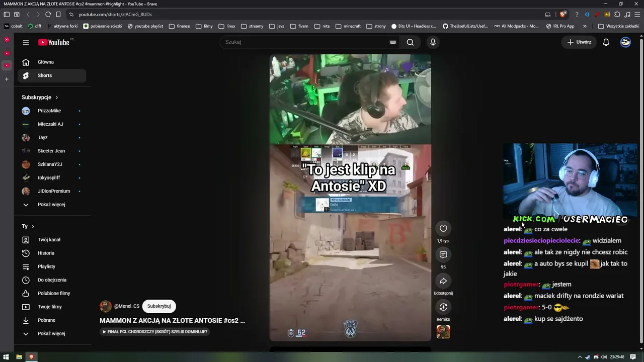
Task: Open Historia in the sidebar
Action: 52,253
